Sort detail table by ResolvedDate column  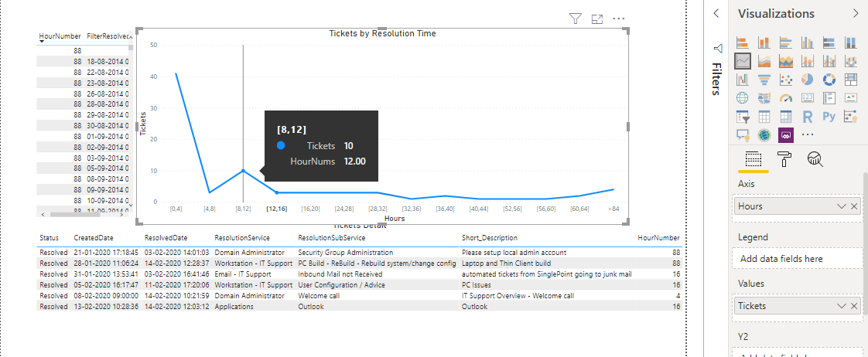coord(166,238)
